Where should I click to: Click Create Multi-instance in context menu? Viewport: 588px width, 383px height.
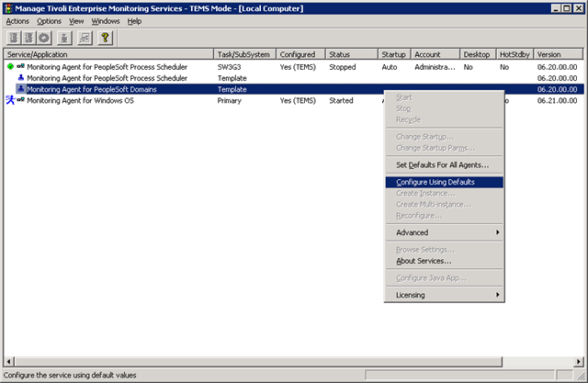[445, 205]
